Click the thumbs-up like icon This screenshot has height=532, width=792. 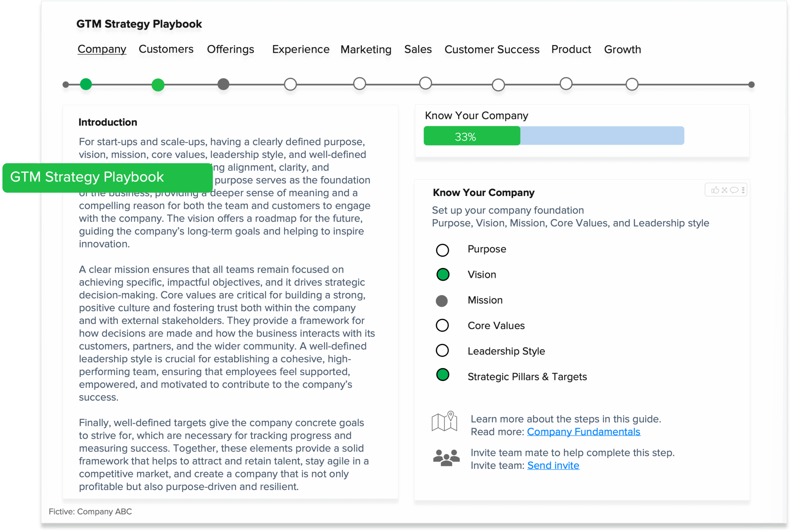pyautogui.click(x=715, y=190)
